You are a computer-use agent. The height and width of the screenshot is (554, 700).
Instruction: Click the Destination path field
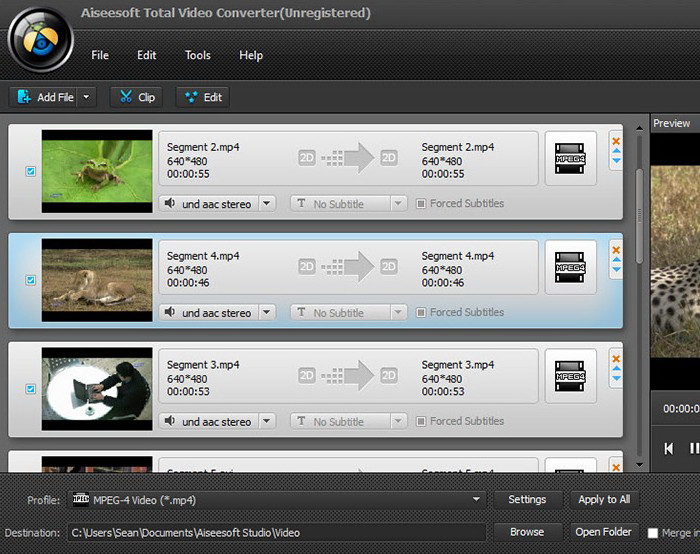277,533
